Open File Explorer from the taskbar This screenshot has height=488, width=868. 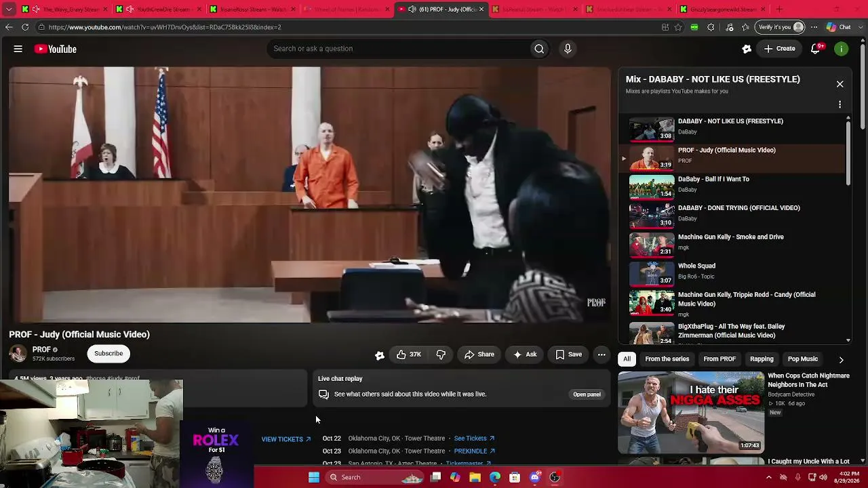[475, 477]
